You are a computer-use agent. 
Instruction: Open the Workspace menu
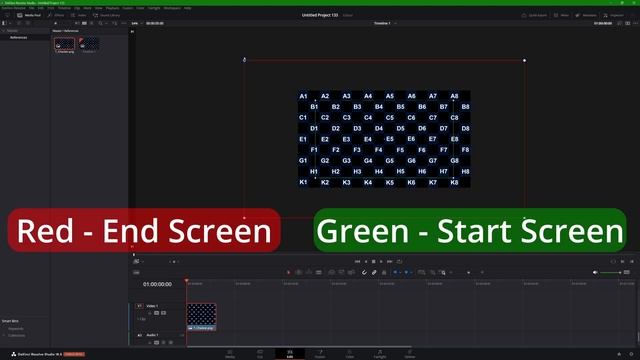point(172,8)
